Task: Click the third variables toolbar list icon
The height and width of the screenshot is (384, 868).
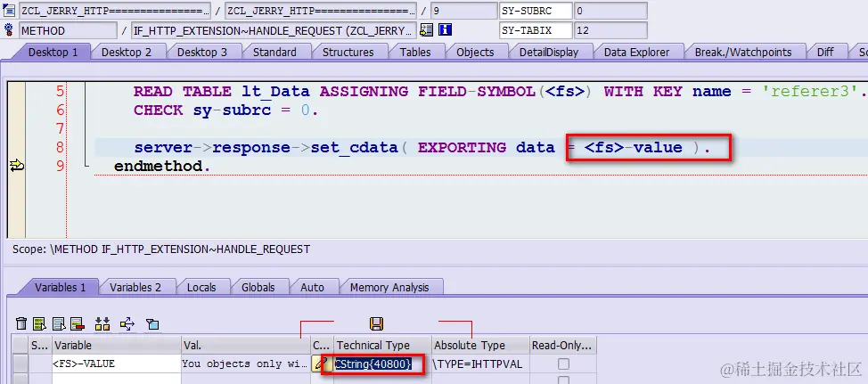Action: pyautogui.click(x=59, y=323)
